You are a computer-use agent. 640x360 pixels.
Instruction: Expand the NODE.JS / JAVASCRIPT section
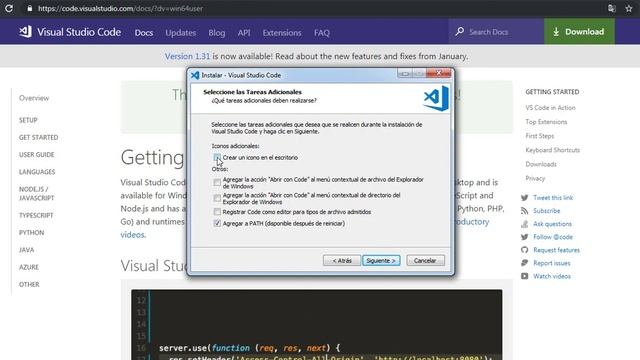tap(36, 193)
